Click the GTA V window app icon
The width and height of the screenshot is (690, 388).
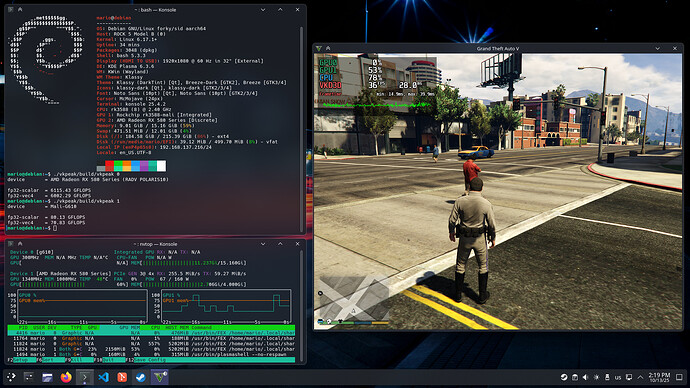point(319,48)
